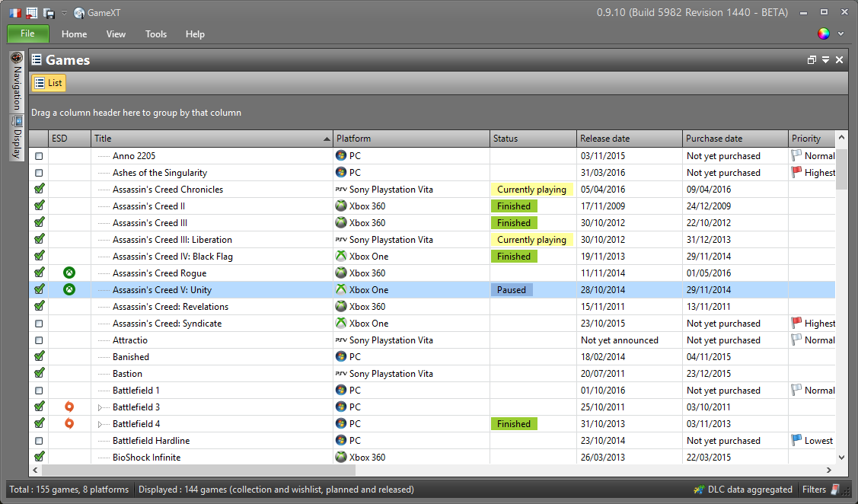Open the Tools menu

(156, 34)
